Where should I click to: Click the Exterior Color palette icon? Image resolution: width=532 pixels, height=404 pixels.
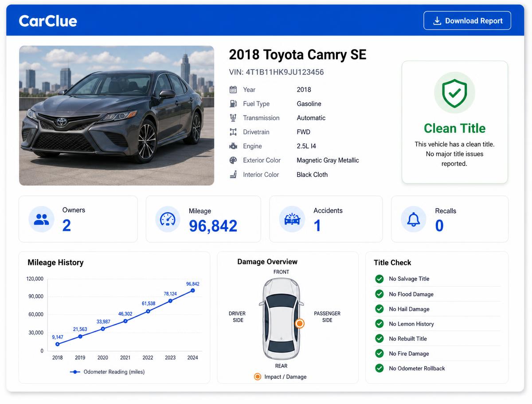[233, 160]
